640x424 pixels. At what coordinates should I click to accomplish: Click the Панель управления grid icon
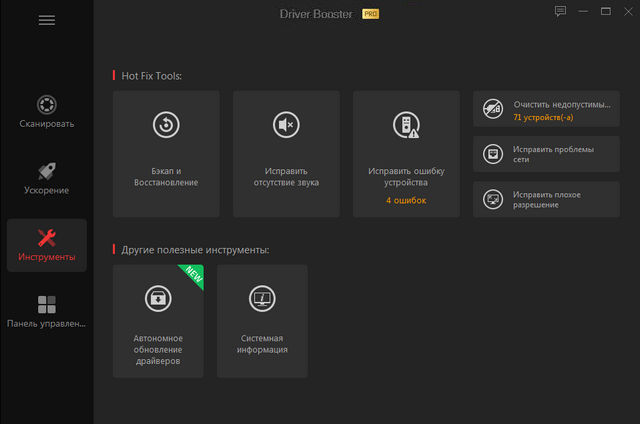[x=46, y=304]
